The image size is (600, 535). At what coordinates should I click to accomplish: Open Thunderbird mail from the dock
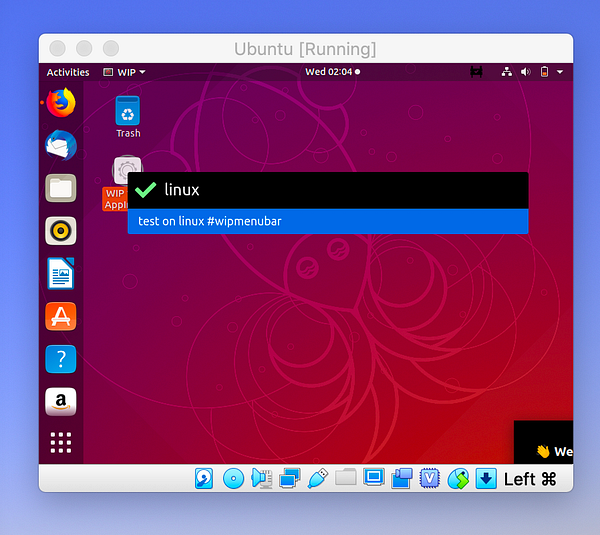[x=61, y=145]
